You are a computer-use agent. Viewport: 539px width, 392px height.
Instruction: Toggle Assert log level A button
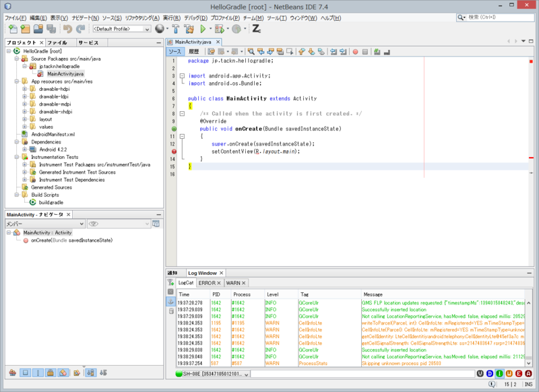point(528,373)
